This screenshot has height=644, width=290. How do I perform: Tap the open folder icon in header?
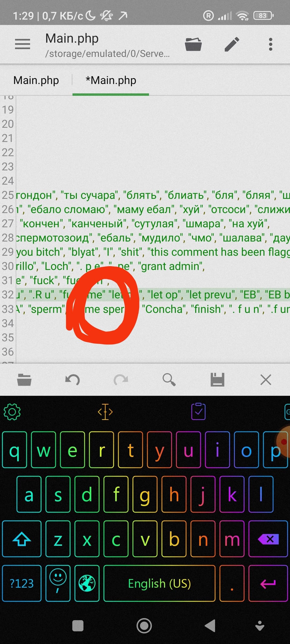pyautogui.click(x=193, y=44)
